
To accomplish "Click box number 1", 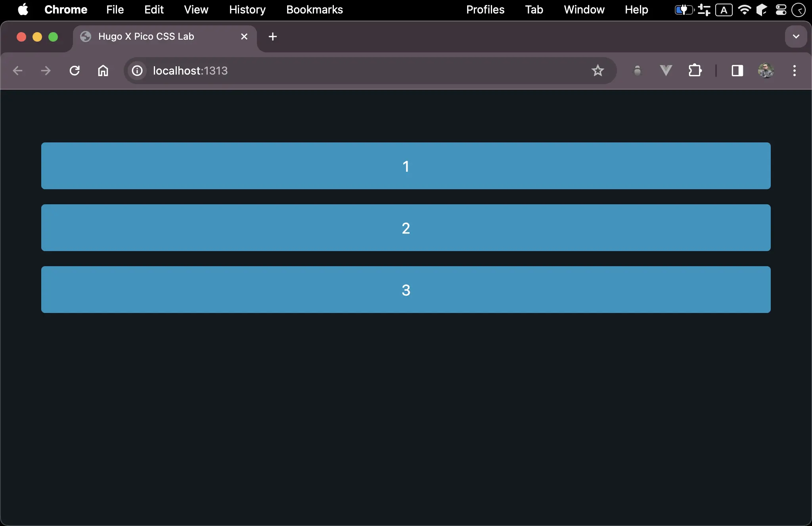I will (x=406, y=166).
